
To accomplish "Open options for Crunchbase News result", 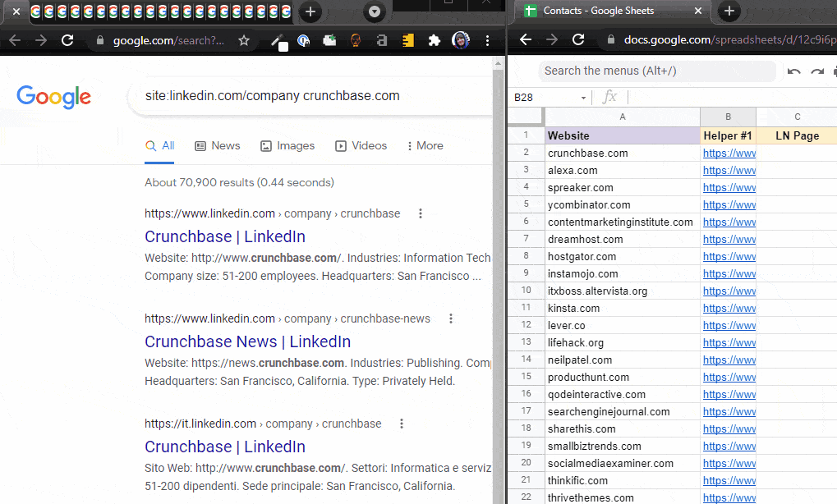I will [450, 318].
